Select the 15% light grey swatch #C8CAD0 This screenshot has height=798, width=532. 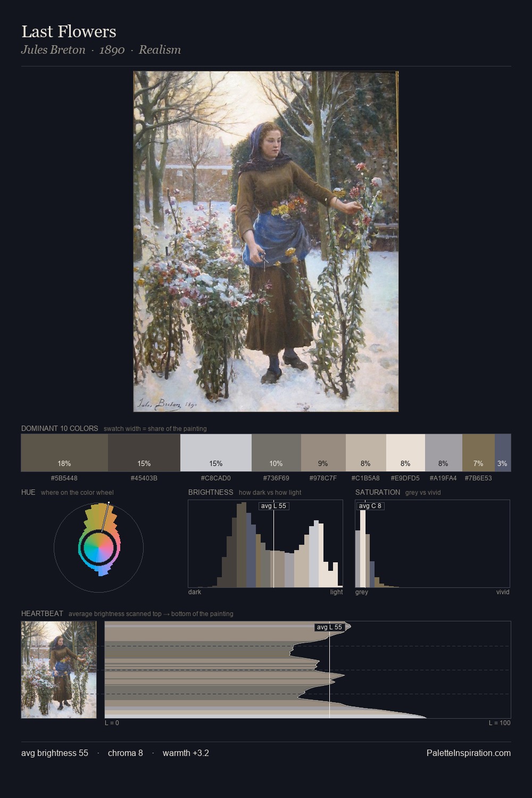pos(216,453)
